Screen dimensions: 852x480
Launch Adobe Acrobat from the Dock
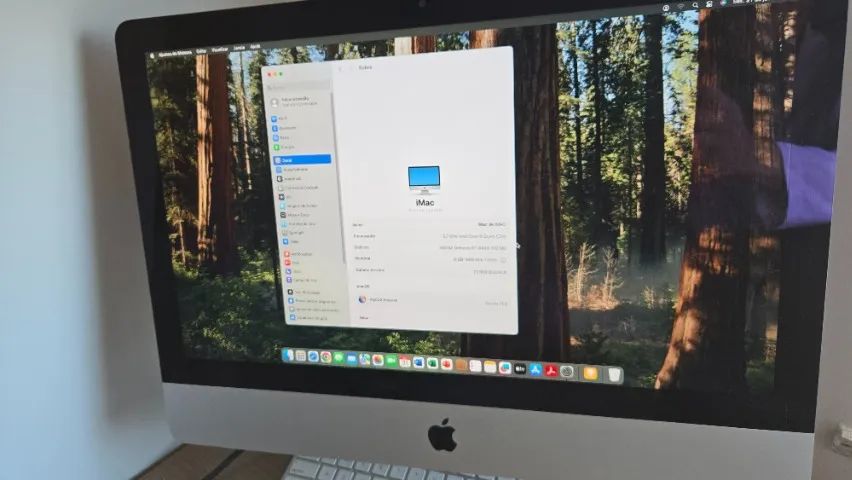(x=551, y=371)
